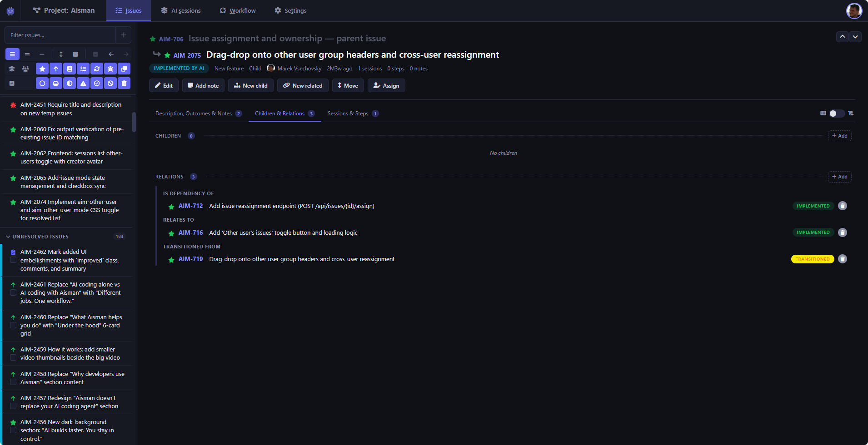Image resolution: width=868 pixels, height=445 pixels.
Task: Open the Settings tab
Action: tap(290, 11)
